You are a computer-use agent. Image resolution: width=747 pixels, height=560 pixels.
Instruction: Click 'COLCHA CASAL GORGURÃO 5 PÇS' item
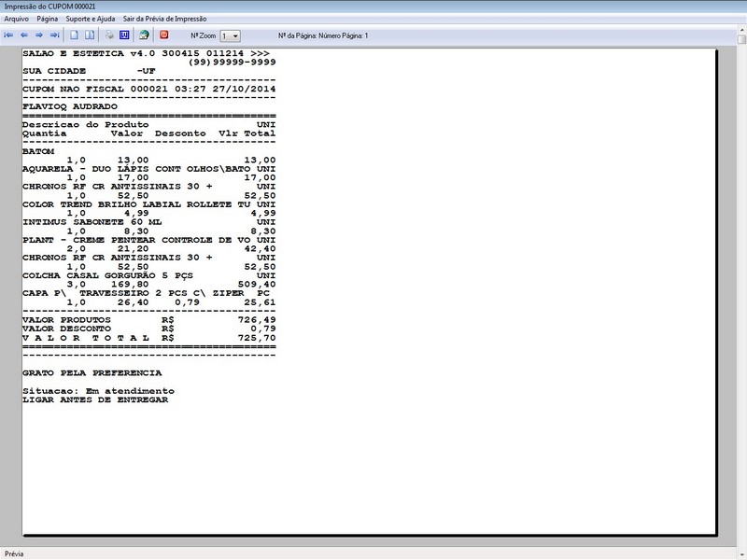click(x=107, y=275)
